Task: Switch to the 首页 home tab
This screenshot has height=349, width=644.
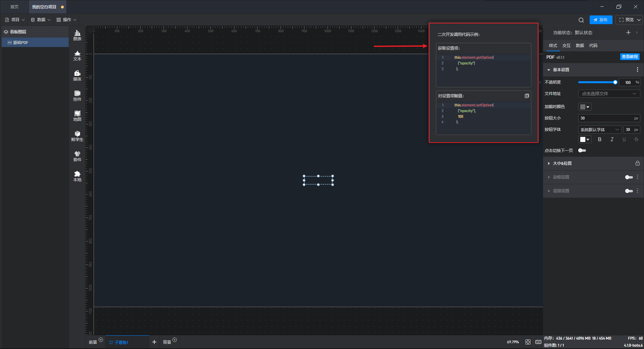Action: (x=14, y=7)
